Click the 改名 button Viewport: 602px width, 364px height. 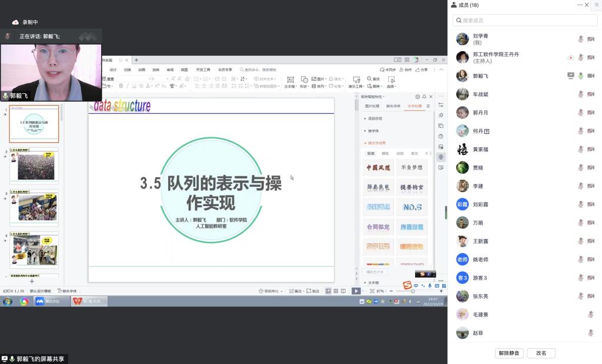(x=541, y=353)
